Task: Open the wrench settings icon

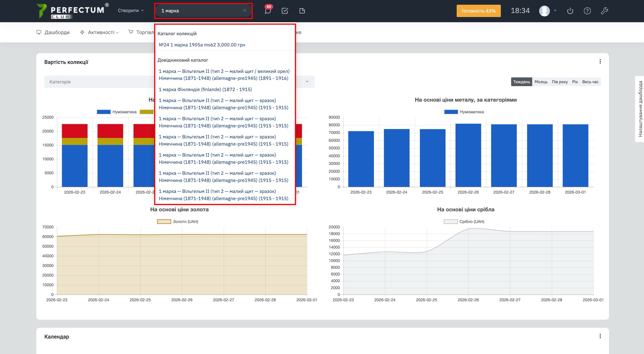Action: point(604,11)
